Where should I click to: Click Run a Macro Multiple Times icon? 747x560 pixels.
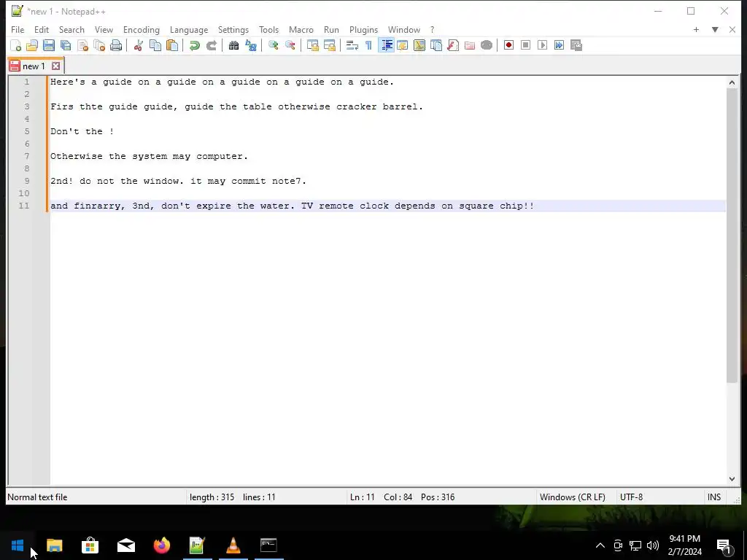[x=560, y=45]
